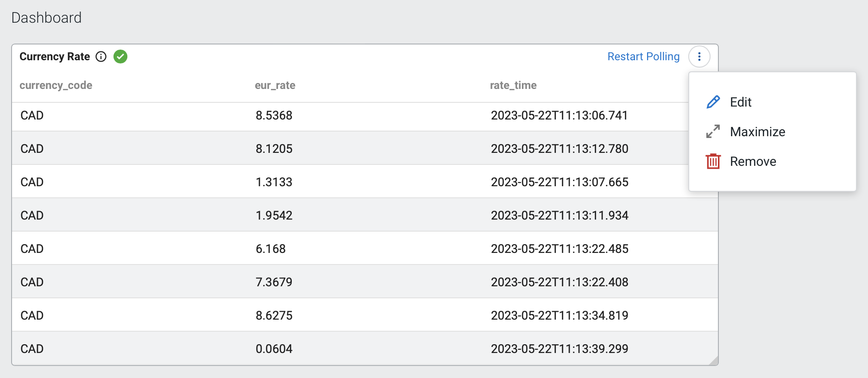Viewport: 868px width, 378px height.
Task: Grab the widget resize handle corner
Action: 714,361
